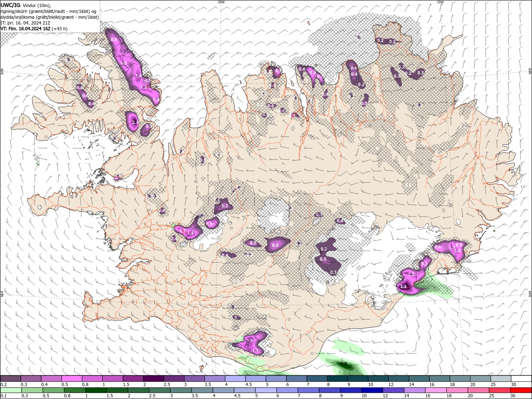Pick the pale grey snow swatch labeled 25
The width and height of the screenshot is (532, 399).
tap(501, 379)
